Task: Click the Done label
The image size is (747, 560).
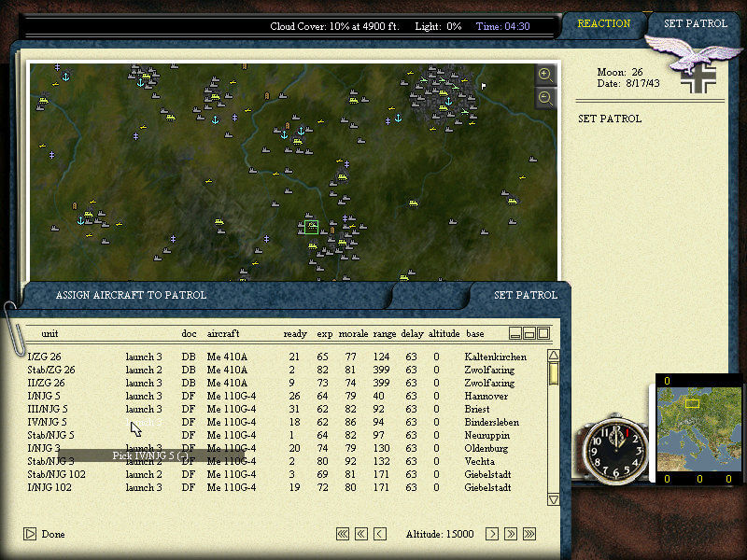Action: tap(53, 534)
